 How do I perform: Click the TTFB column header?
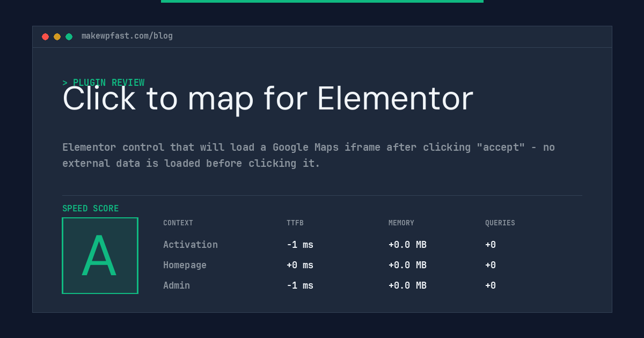[295, 223]
